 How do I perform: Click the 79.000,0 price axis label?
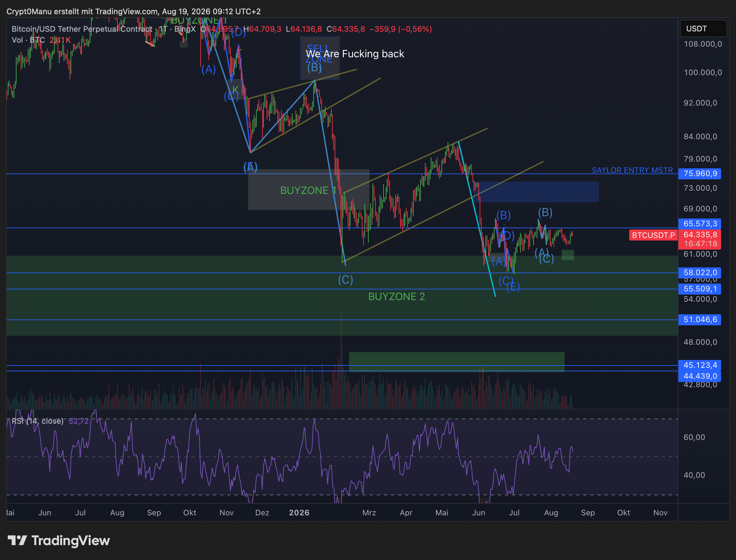click(700, 159)
